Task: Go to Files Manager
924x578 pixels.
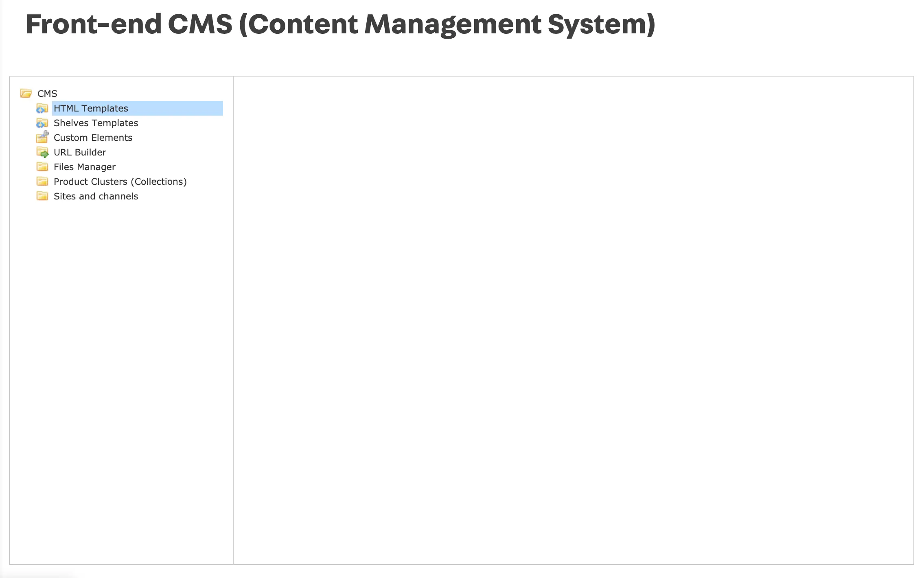Action: coord(84,167)
